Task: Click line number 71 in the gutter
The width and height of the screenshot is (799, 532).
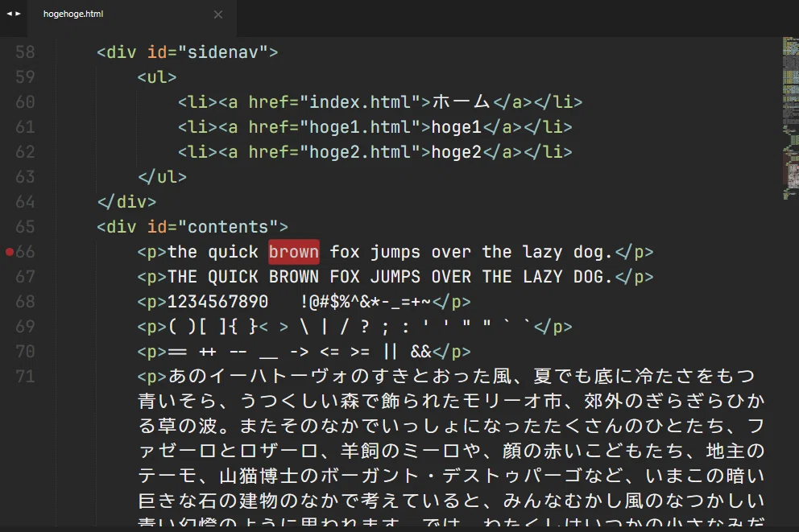Action: (26, 376)
